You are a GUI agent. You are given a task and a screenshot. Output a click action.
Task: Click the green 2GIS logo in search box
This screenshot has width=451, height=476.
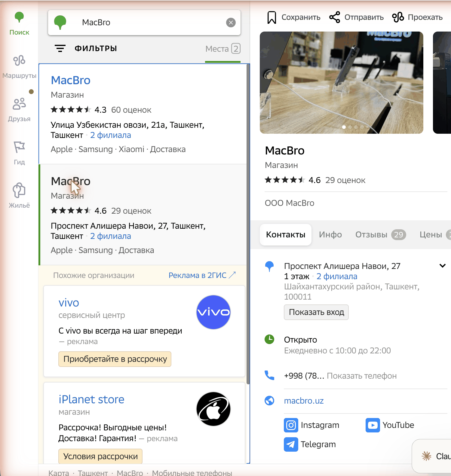click(60, 23)
